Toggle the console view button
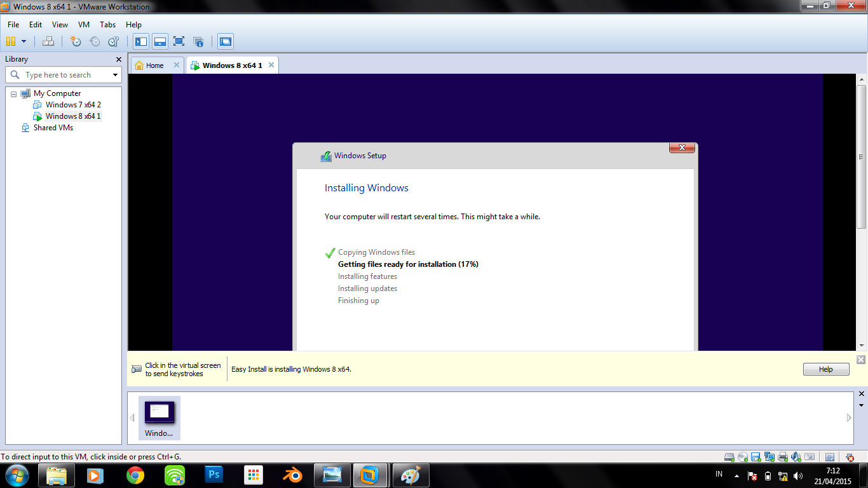Image resolution: width=868 pixels, height=488 pixels. [225, 41]
